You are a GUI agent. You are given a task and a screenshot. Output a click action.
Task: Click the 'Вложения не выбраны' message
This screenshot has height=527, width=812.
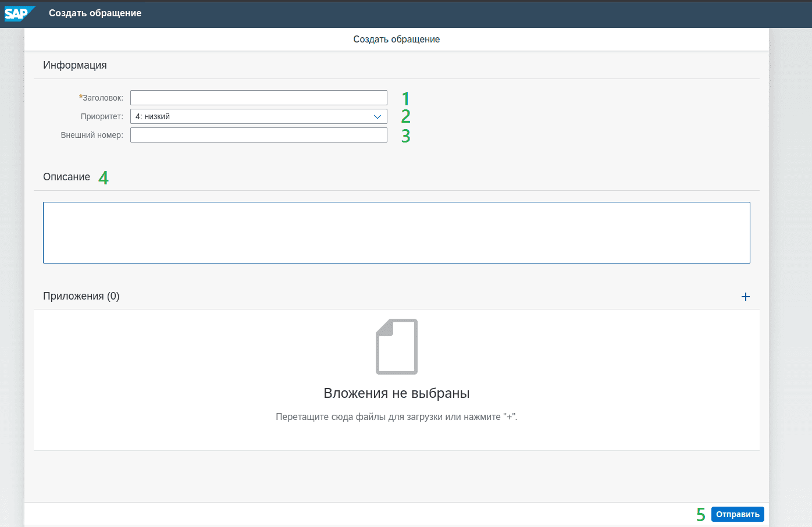pyautogui.click(x=396, y=393)
